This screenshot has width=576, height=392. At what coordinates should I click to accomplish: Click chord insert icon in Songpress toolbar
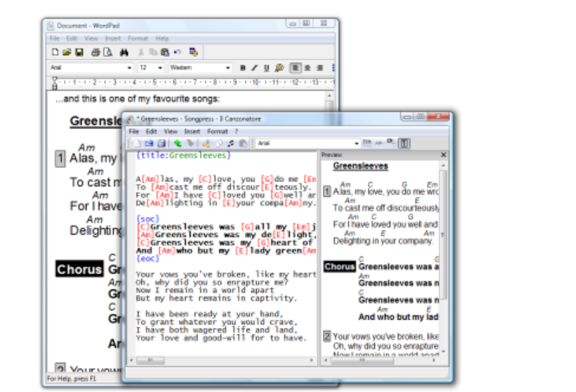380,143
